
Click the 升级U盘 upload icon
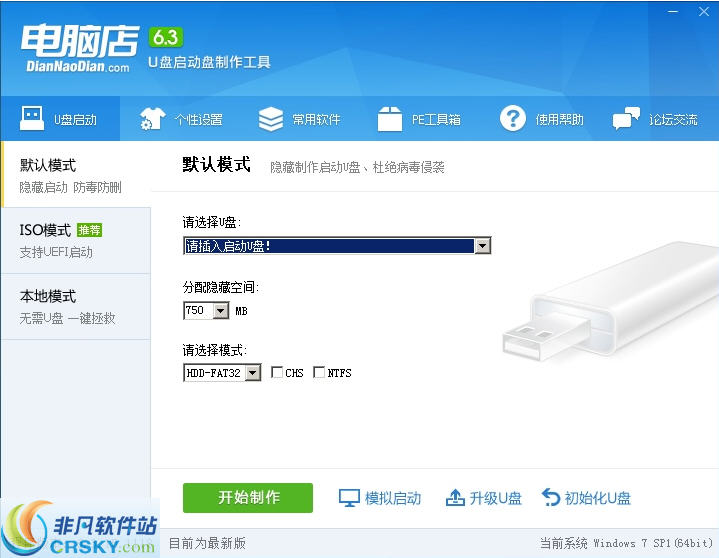pyautogui.click(x=455, y=498)
